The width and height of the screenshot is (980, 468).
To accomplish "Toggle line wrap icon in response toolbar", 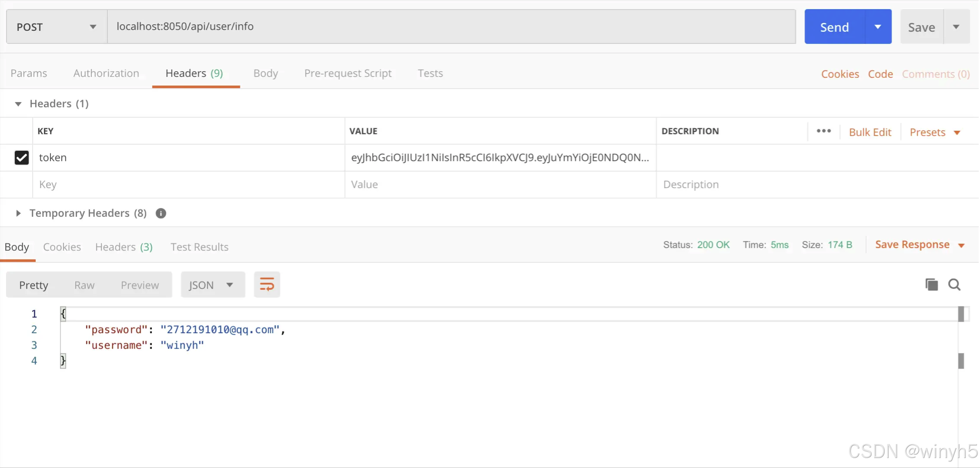I will 267,285.
